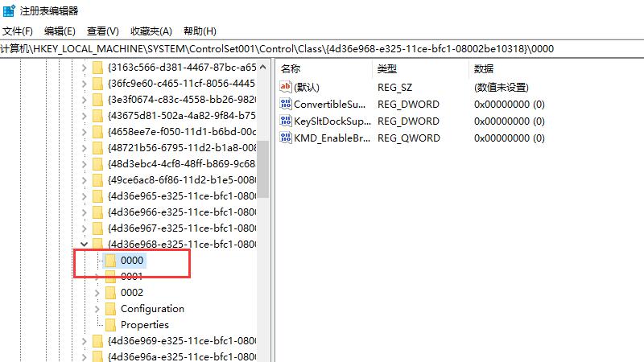Click the KeySltDockSup... binary value icon
Viewport: 644px width, 362px height.
tap(286, 121)
